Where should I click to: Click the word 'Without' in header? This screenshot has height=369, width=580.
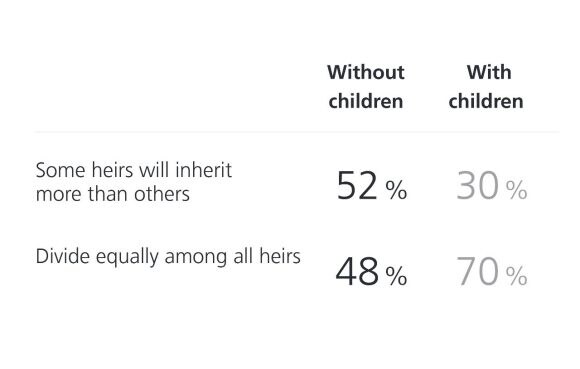[x=366, y=72]
